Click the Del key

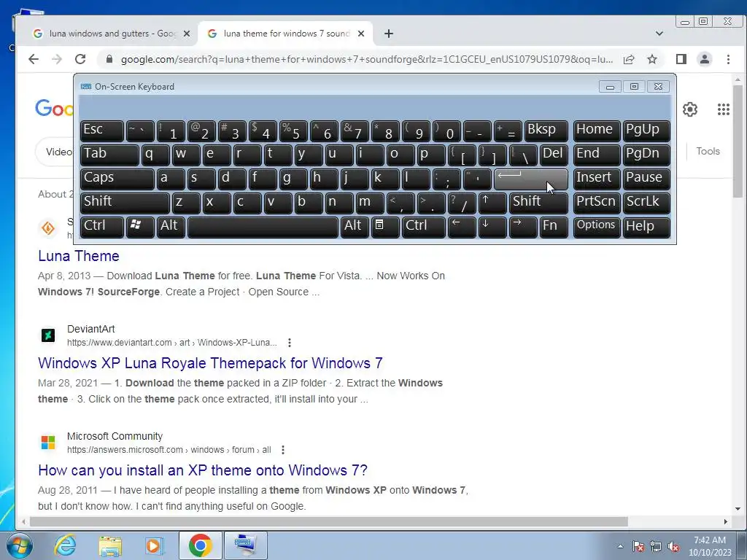(554, 155)
